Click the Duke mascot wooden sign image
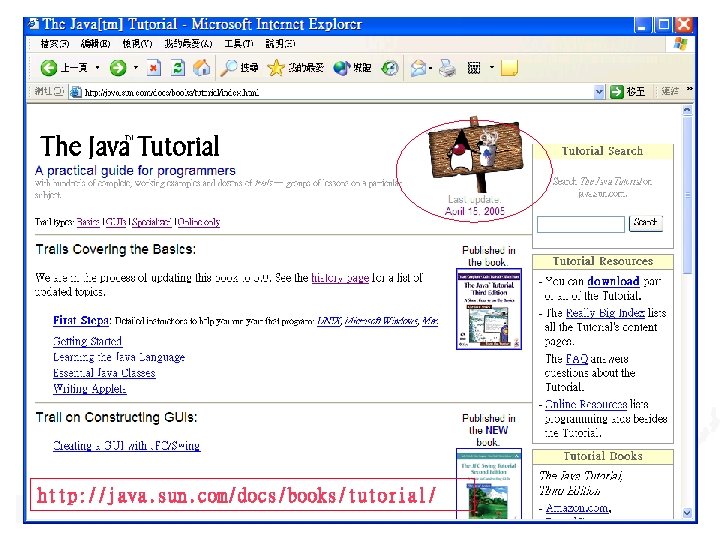The height and width of the screenshot is (540, 720). pos(475,153)
